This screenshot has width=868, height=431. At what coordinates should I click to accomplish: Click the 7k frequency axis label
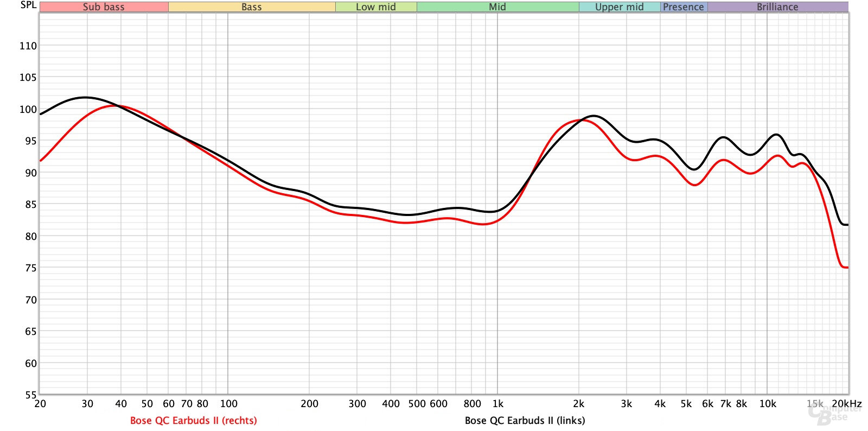(726, 404)
